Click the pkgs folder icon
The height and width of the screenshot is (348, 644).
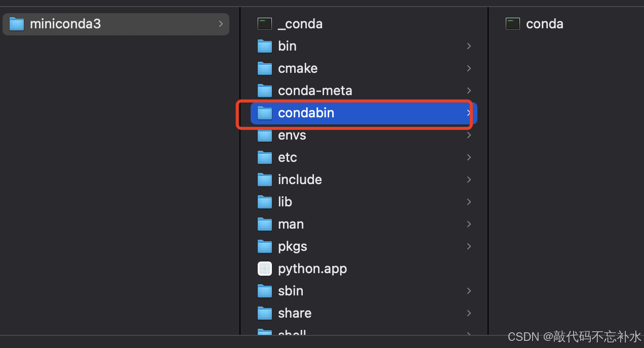coord(265,246)
